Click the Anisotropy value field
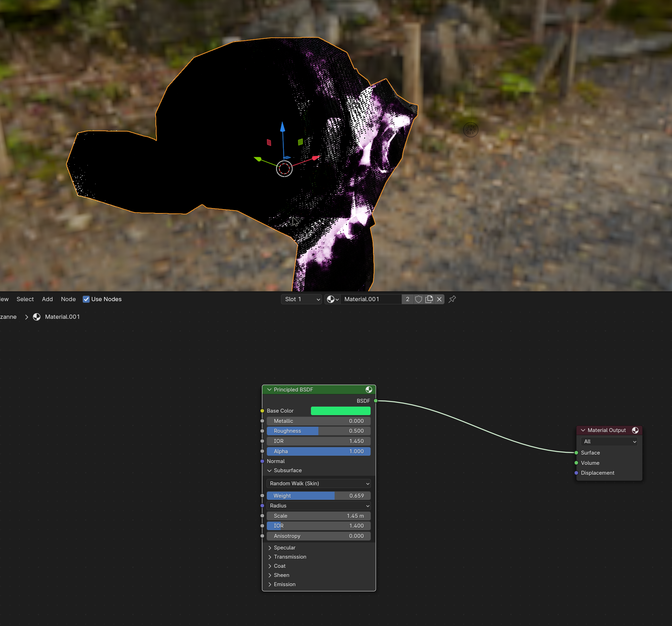This screenshot has height=626, width=672. click(319, 536)
